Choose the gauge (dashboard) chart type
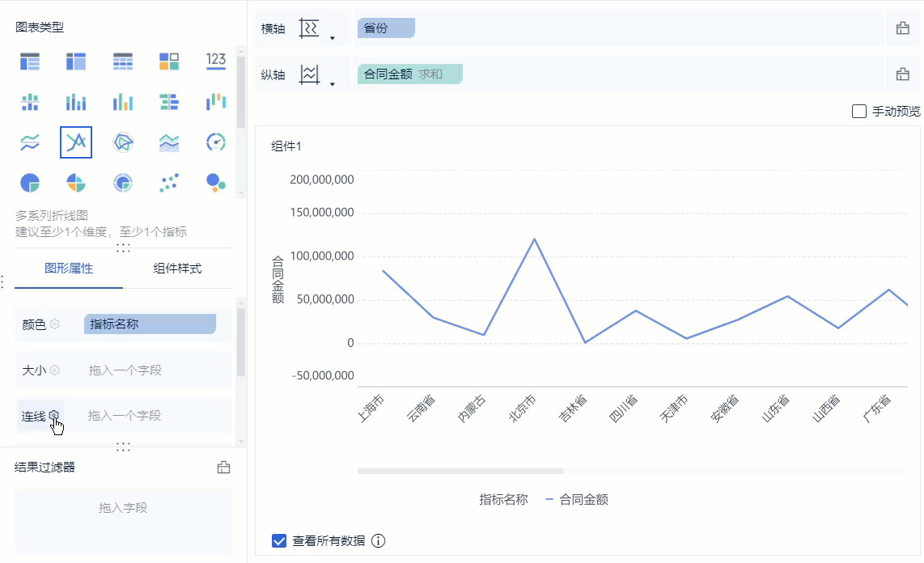 [x=215, y=143]
